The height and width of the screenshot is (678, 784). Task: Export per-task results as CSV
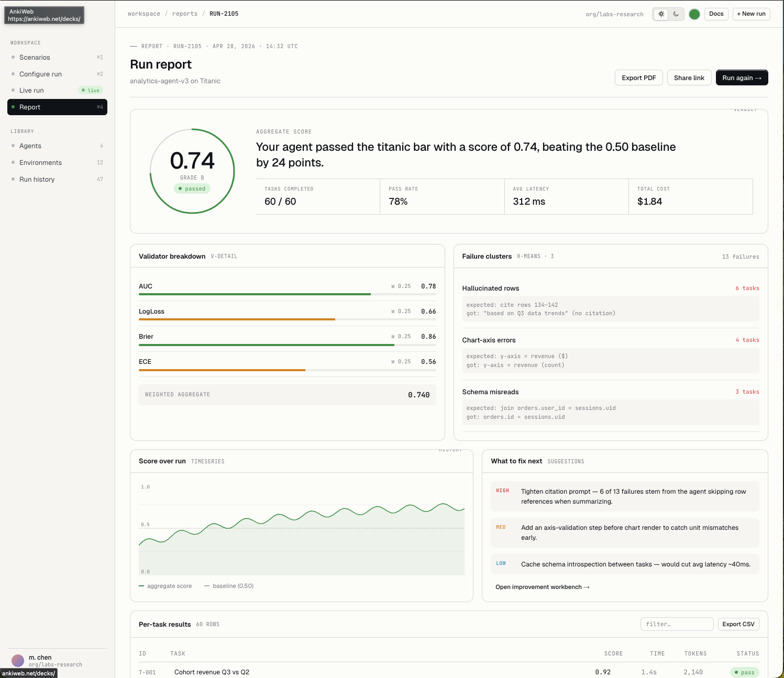click(x=738, y=624)
